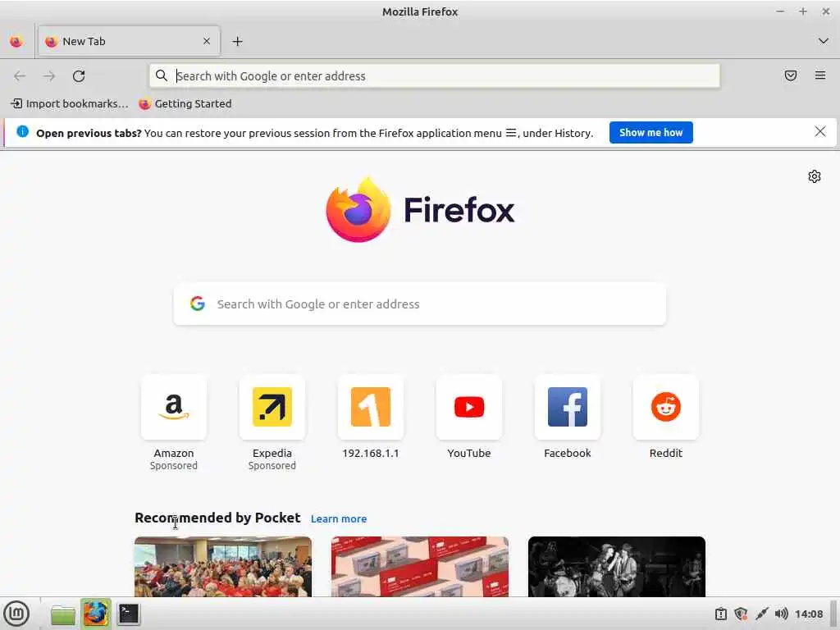Go back using the back arrow
The image size is (840, 630).
coord(20,76)
